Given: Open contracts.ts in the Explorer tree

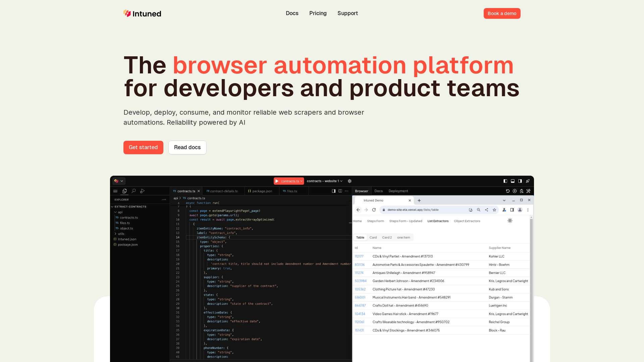Looking at the screenshot, I should coord(127,218).
